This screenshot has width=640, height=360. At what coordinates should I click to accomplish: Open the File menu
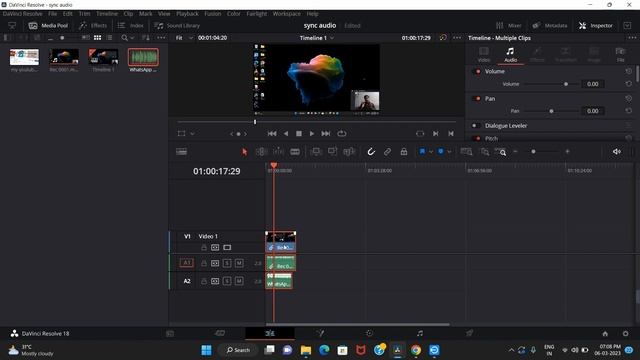[x=52, y=14]
